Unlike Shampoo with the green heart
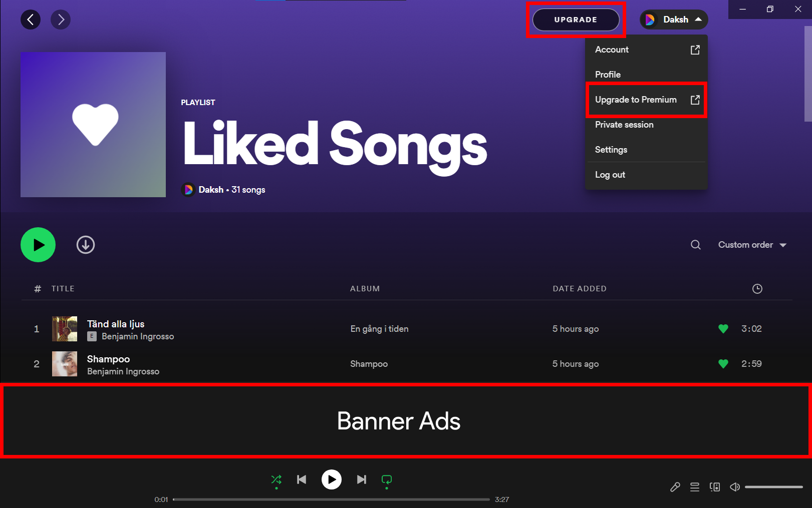Viewport: 812px width, 508px height. pos(723,364)
